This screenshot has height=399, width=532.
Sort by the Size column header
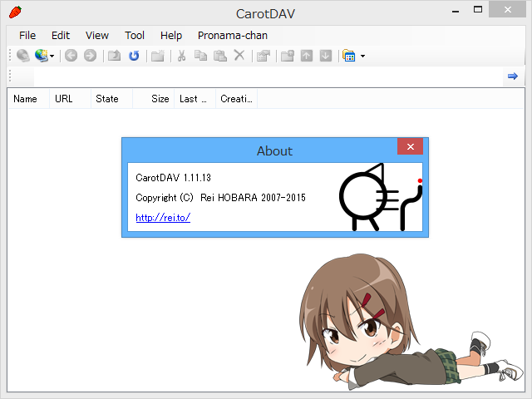pos(153,99)
